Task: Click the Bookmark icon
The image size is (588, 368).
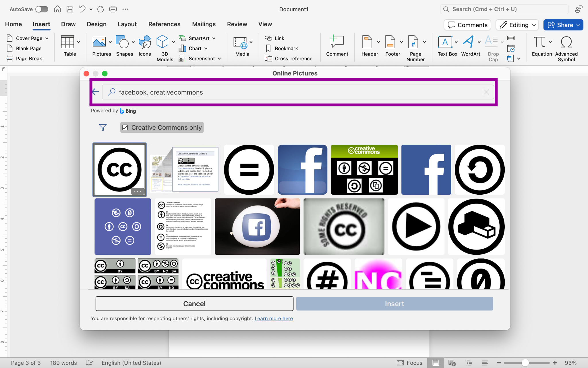Action: pos(268,48)
